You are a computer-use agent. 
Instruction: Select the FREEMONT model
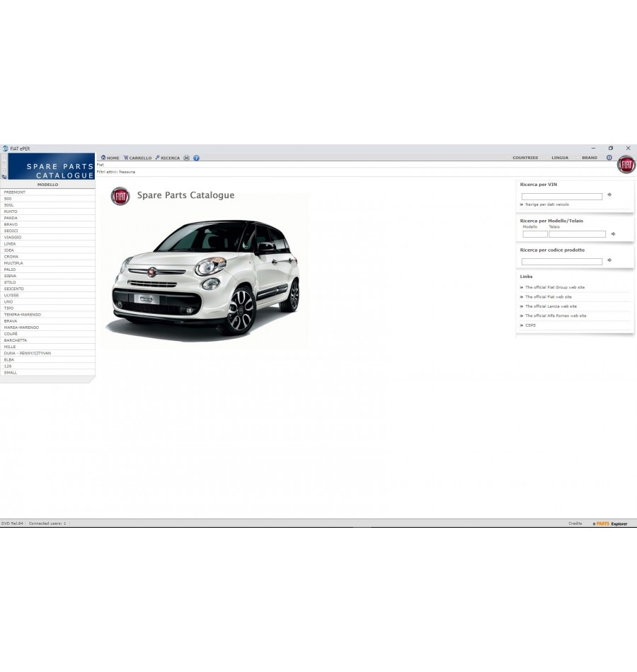point(47,192)
